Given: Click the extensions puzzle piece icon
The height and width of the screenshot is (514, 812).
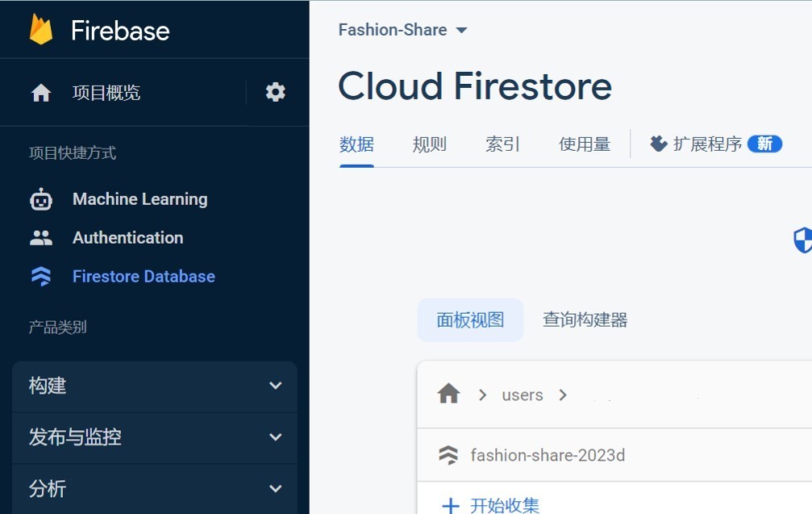Looking at the screenshot, I should [x=659, y=144].
